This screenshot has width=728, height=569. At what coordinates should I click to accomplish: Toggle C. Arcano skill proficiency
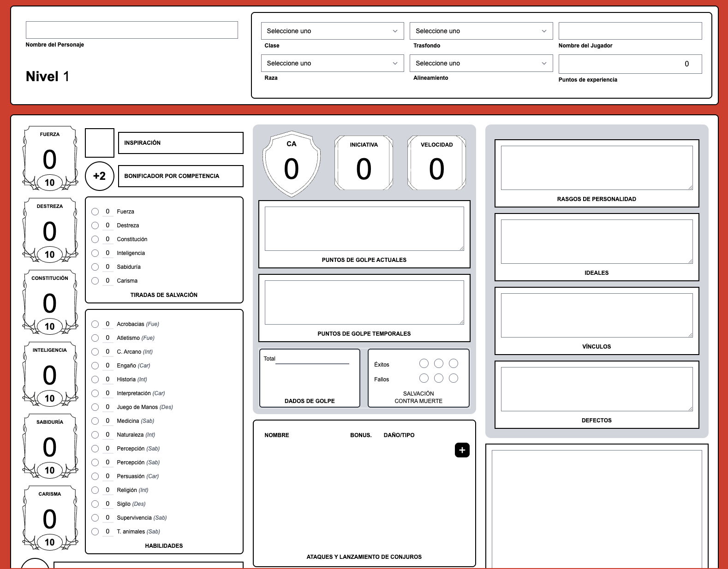coord(95,352)
